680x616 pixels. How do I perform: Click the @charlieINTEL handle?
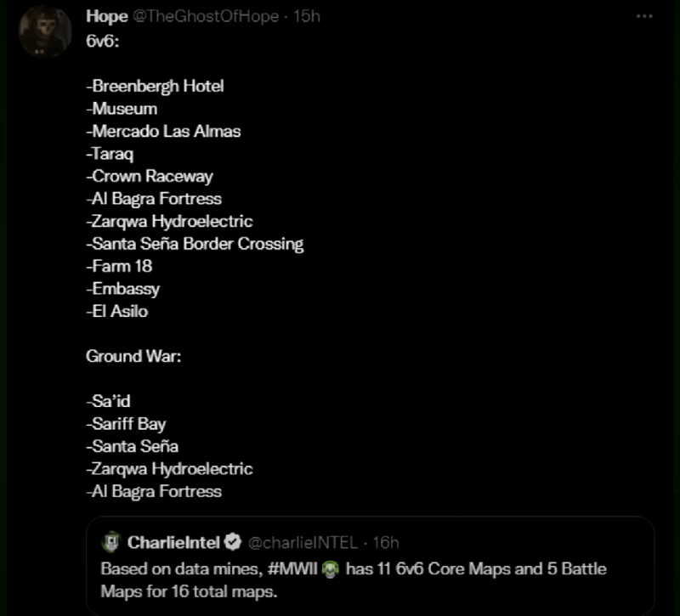[302, 542]
